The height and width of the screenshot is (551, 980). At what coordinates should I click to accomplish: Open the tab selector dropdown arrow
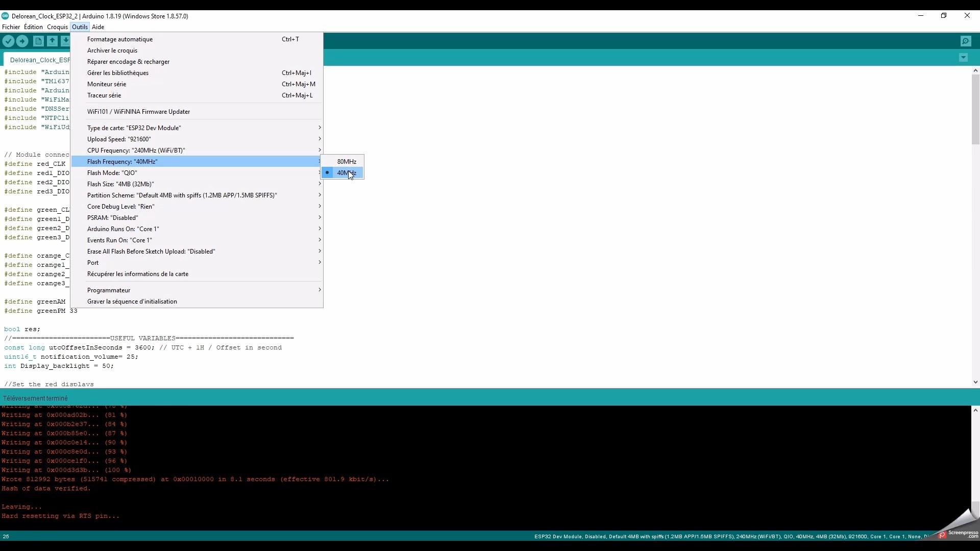point(964,58)
